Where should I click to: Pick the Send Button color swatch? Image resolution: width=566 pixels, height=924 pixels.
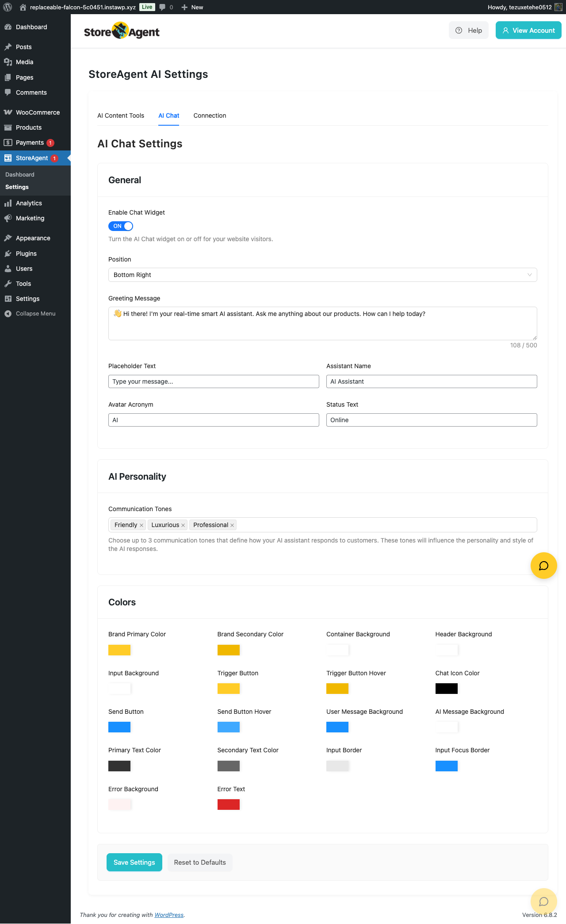(119, 727)
